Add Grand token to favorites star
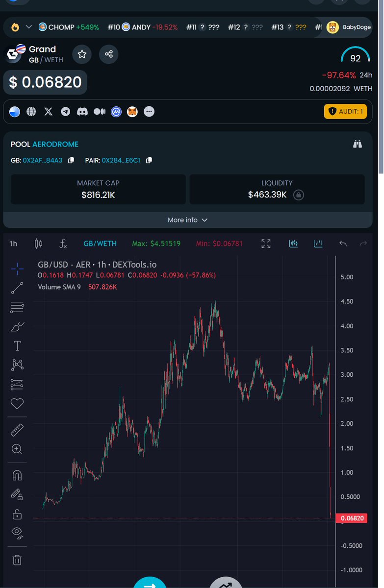Viewport: 384px width, 588px height. coord(82,54)
